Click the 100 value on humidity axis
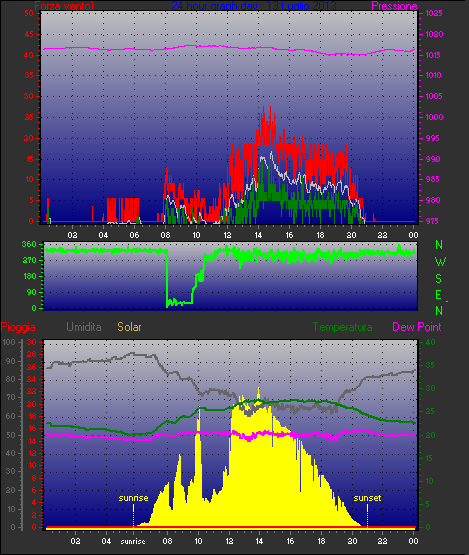Image resolution: width=469 pixels, height=555 pixels. [9, 342]
